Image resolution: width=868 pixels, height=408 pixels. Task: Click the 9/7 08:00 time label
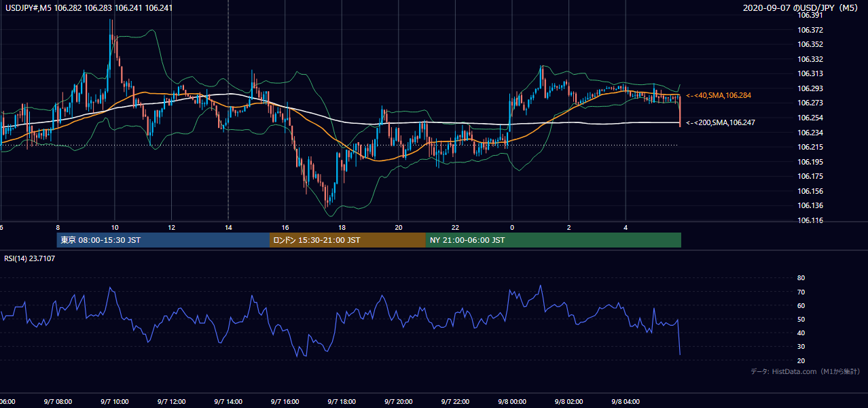click(x=58, y=402)
